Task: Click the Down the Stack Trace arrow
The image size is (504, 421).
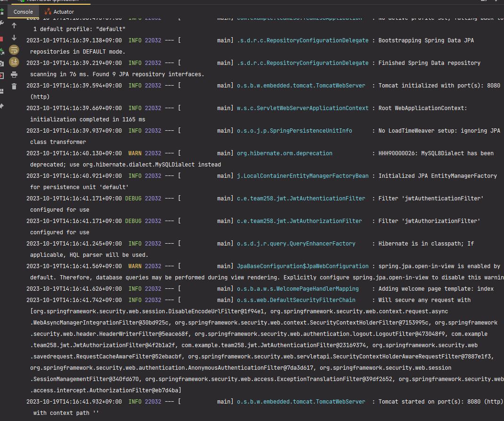Action: coord(14,38)
